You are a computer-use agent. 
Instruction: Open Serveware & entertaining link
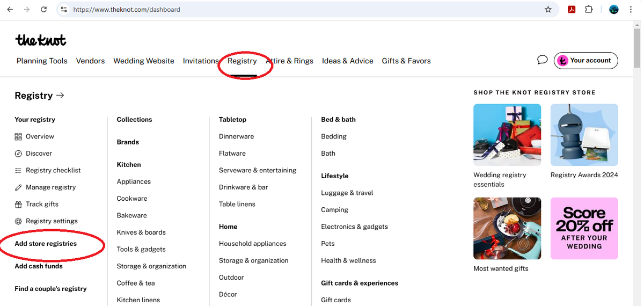(x=258, y=170)
